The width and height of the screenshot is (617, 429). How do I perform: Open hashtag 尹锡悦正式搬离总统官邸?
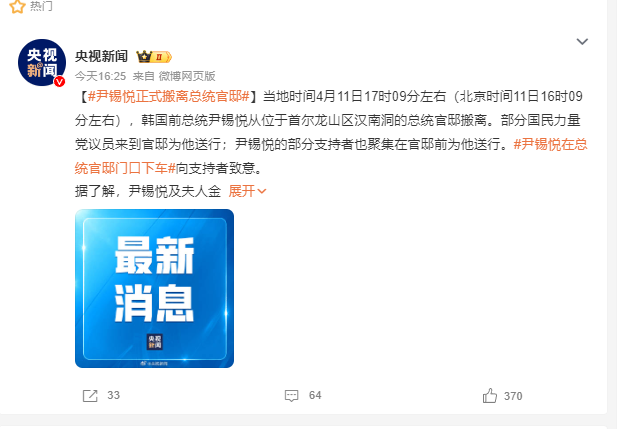tap(169, 96)
